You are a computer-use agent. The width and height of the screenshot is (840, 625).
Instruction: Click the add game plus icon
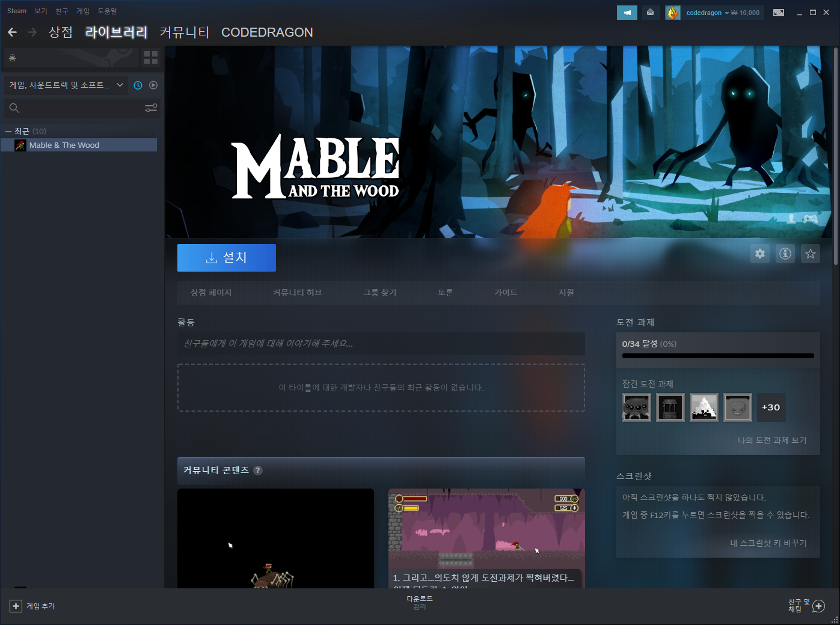pos(16,606)
